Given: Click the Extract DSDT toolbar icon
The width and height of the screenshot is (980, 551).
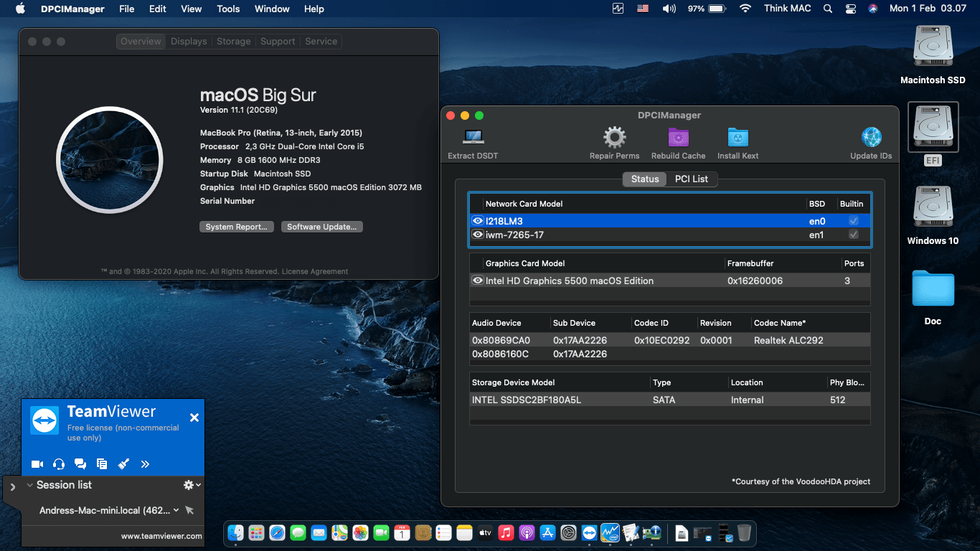Looking at the screenshot, I should (472, 136).
